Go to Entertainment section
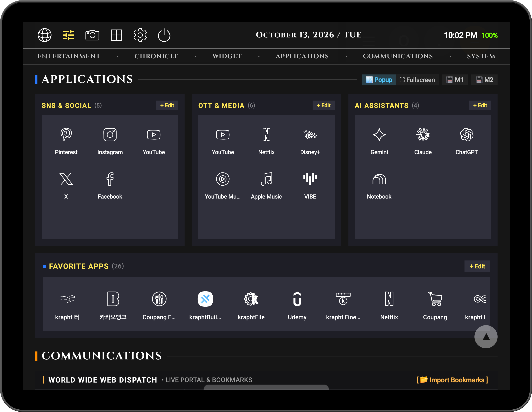 pyautogui.click(x=69, y=56)
